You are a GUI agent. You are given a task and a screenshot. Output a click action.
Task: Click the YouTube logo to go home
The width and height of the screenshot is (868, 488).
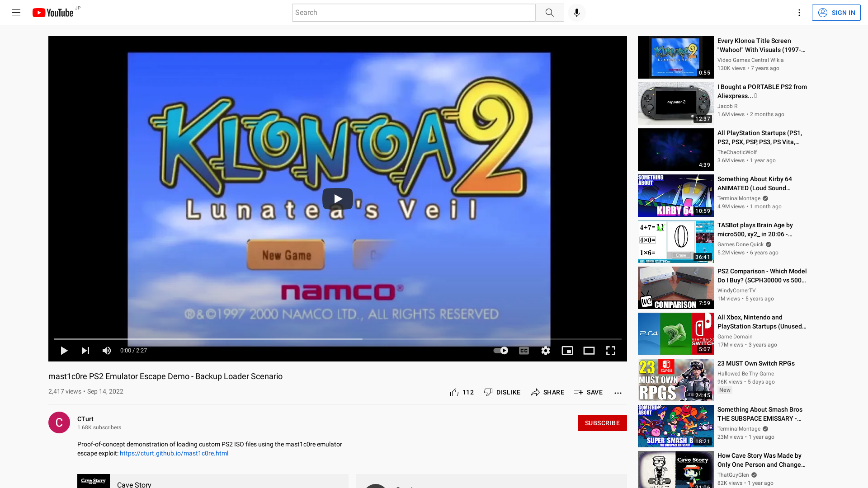[x=53, y=12]
